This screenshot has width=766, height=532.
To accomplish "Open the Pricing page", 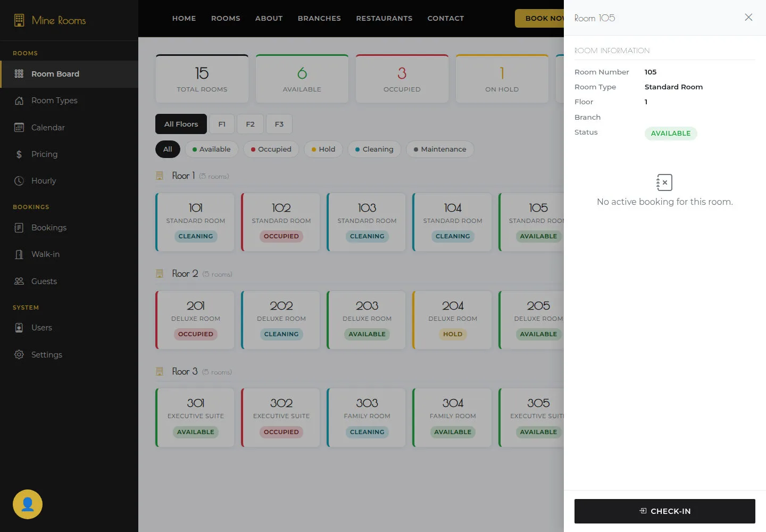I will tap(69, 154).
